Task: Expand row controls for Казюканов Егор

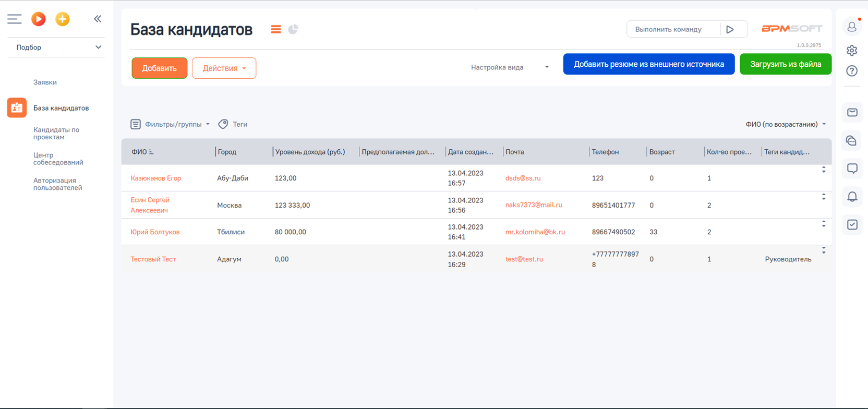Action: [824, 170]
